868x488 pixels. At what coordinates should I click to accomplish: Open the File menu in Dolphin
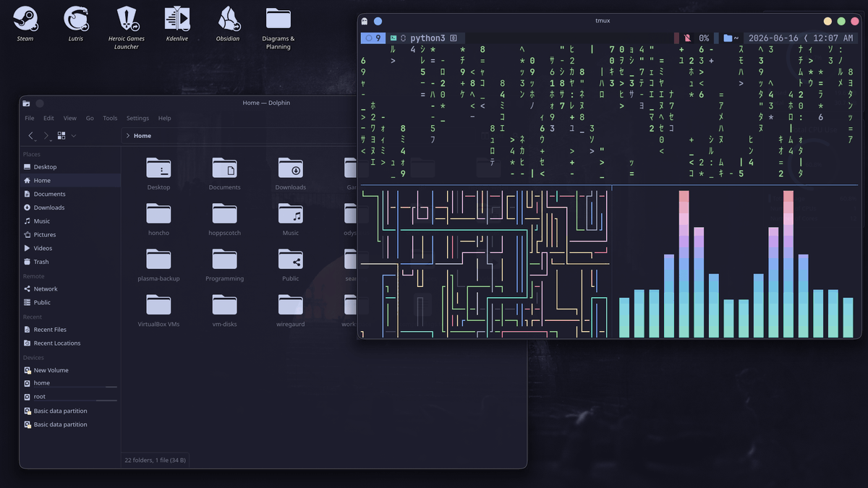(30, 118)
